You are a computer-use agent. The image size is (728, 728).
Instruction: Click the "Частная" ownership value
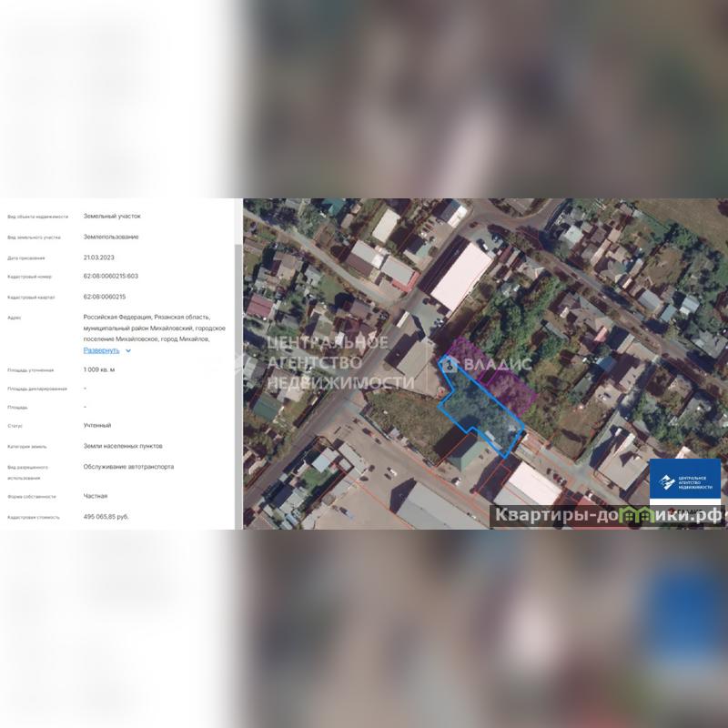click(x=95, y=497)
